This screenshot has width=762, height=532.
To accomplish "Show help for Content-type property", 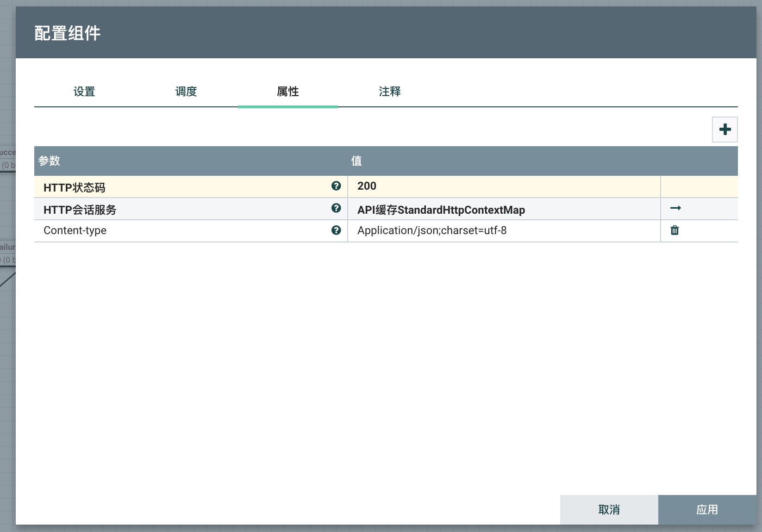I will click(x=336, y=230).
